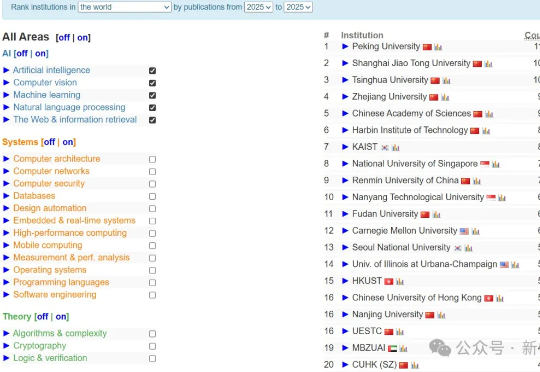
Task: Expand the KAIST faculty list triangle
Action: (x=345, y=147)
